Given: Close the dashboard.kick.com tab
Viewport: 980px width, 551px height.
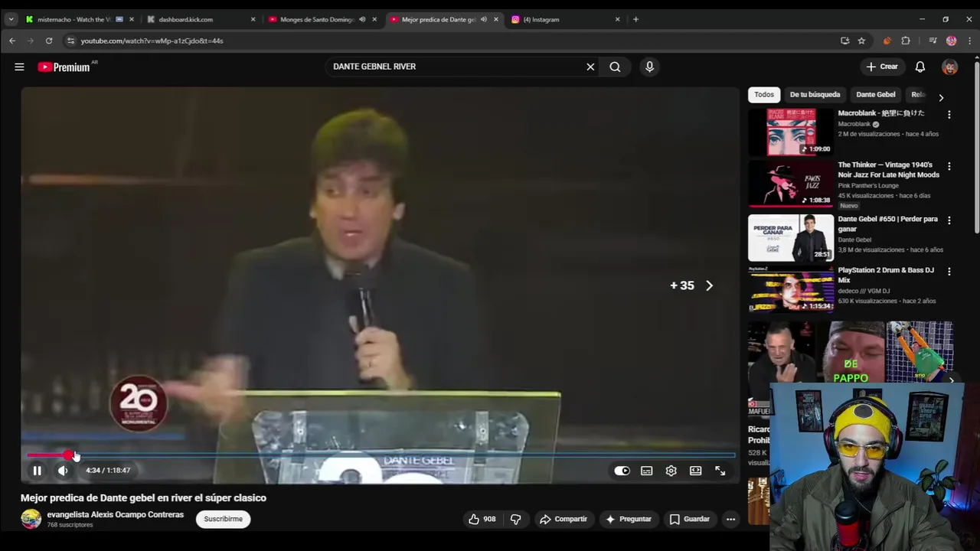Looking at the screenshot, I should [253, 19].
